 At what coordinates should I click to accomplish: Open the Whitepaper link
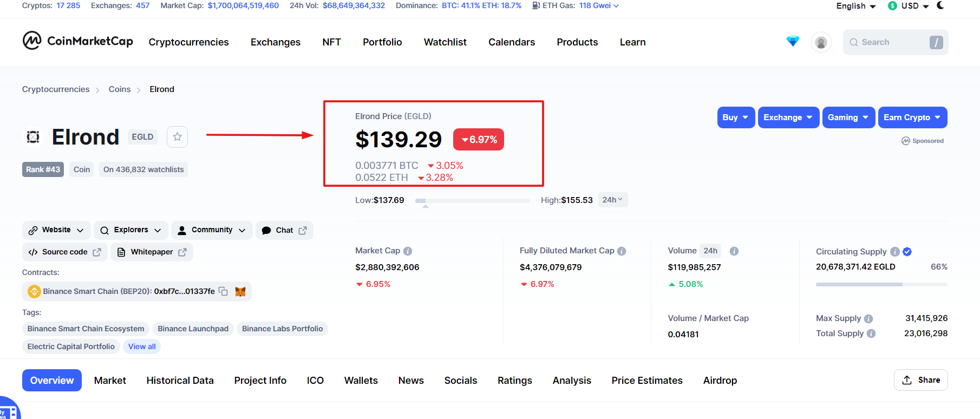pos(152,252)
